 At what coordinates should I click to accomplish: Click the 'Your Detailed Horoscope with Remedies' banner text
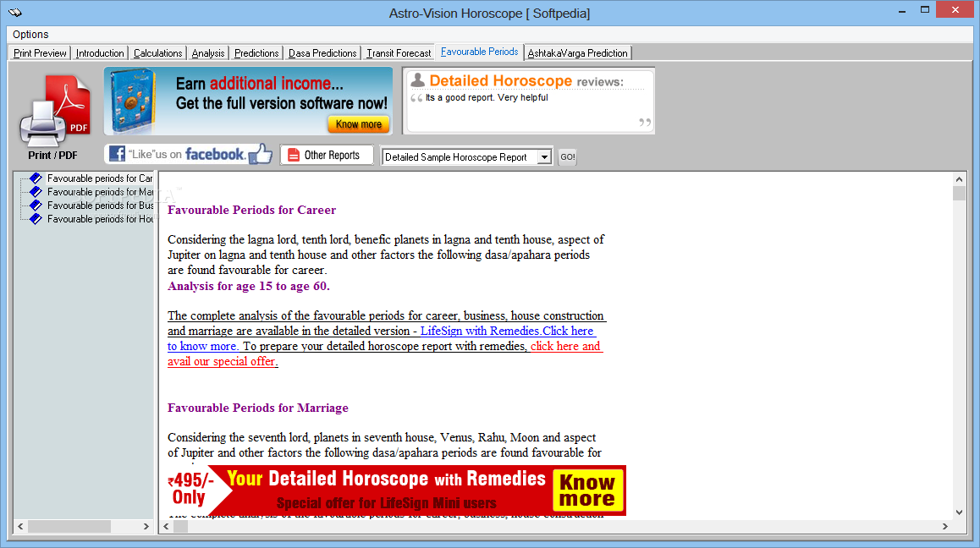click(x=386, y=479)
